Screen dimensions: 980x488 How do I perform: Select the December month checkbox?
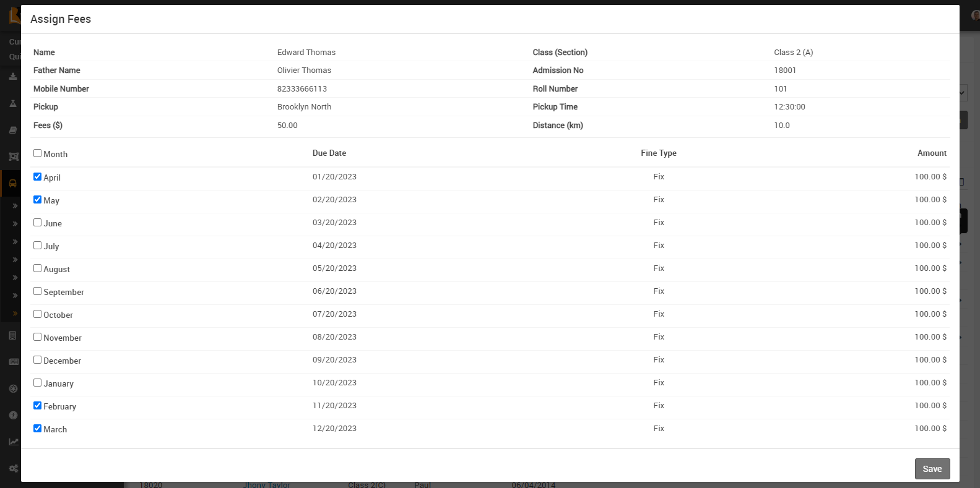coord(38,360)
